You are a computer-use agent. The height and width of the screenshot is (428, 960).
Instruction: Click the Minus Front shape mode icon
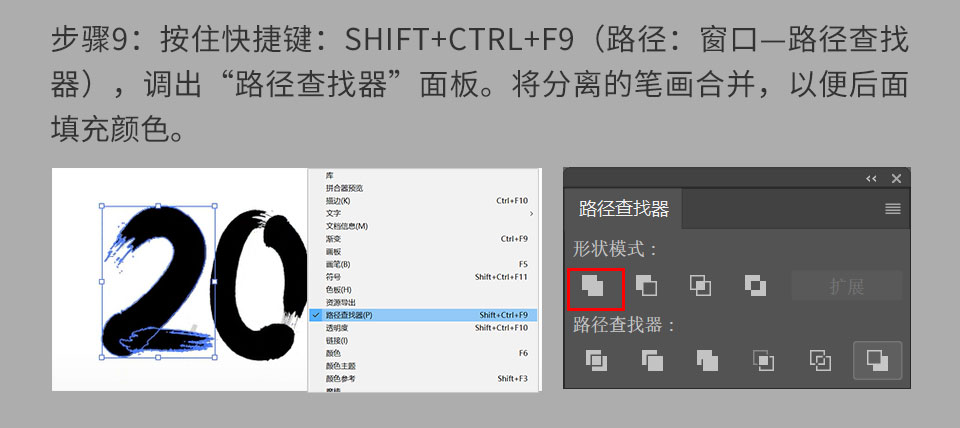pyautogui.click(x=646, y=285)
